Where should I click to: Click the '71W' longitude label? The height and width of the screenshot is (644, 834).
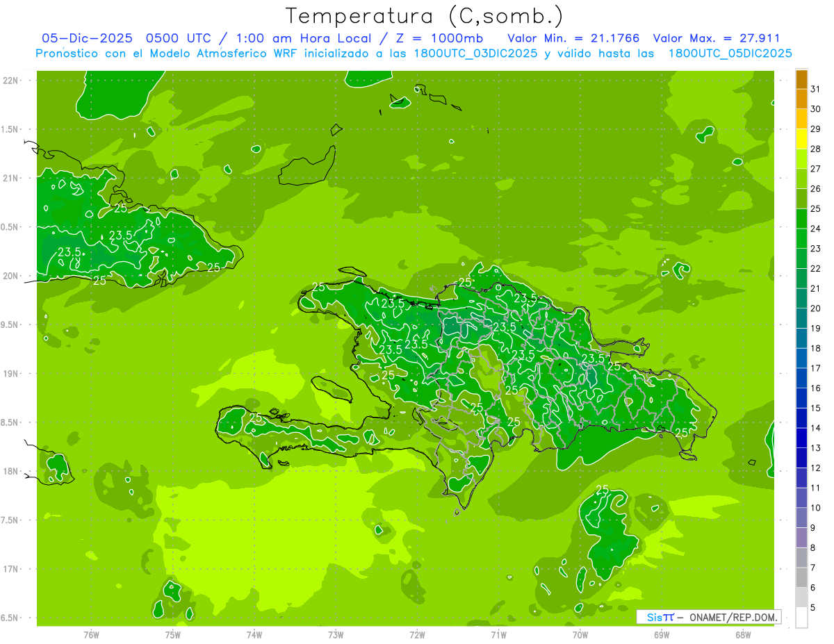[498, 634]
